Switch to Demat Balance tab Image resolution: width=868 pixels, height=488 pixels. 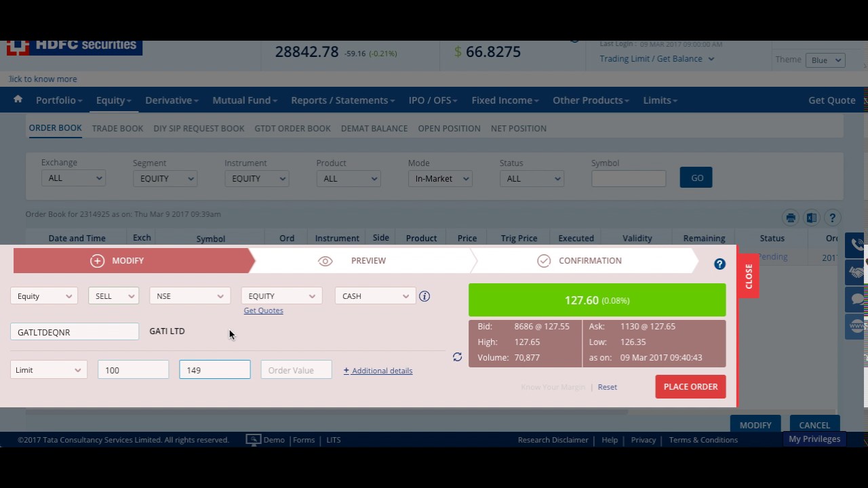374,128
